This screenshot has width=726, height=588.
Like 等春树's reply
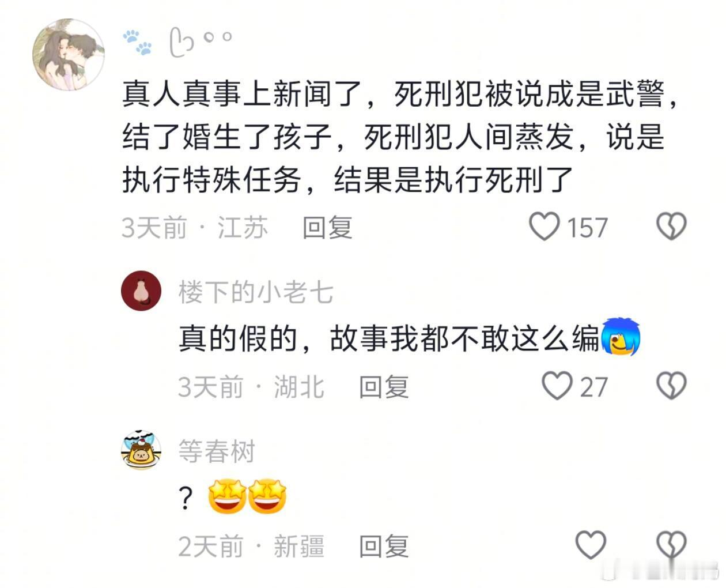pos(591,545)
